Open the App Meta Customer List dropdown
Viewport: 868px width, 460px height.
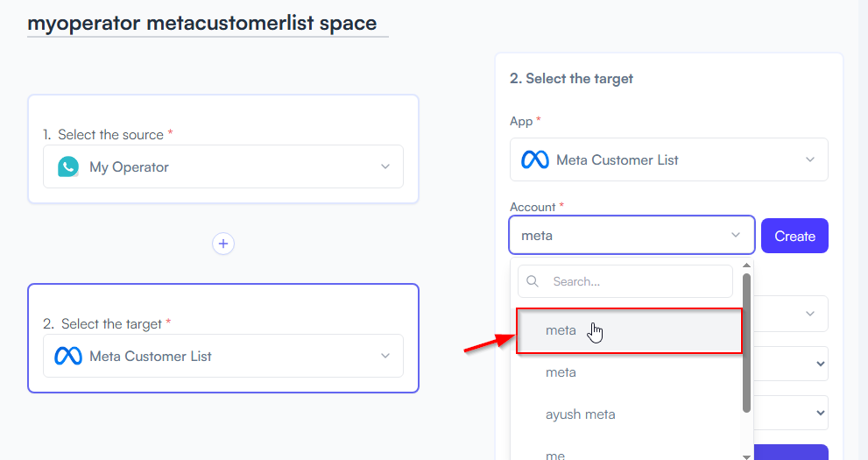[x=668, y=159]
